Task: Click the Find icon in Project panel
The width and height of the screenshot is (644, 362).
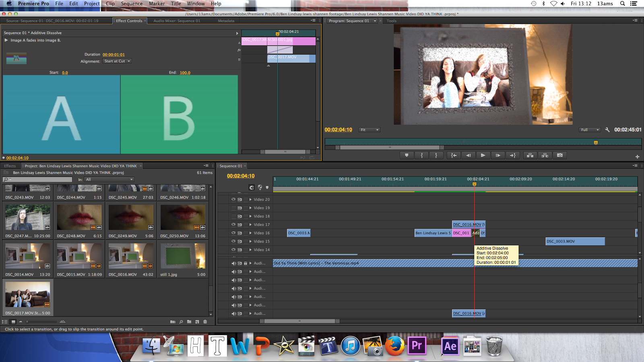Action: [181, 322]
